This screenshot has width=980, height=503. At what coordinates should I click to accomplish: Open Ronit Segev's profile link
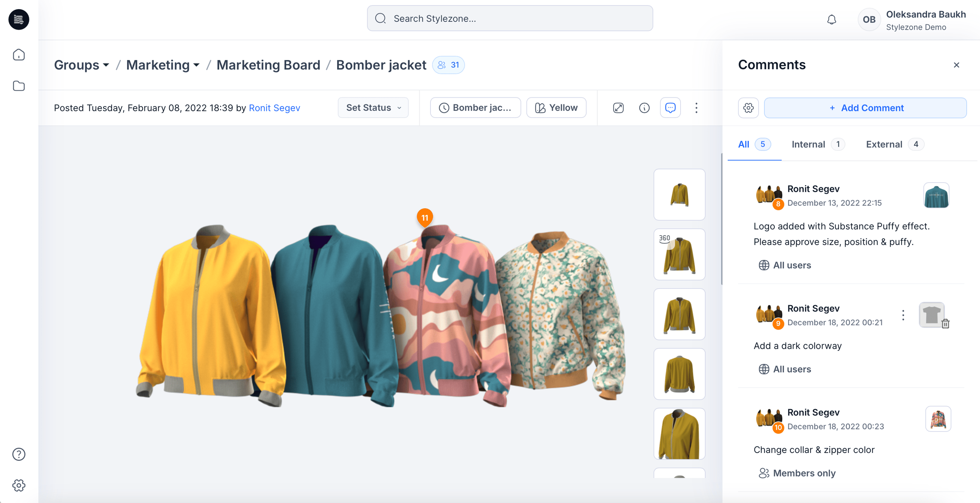tap(274, 108)
